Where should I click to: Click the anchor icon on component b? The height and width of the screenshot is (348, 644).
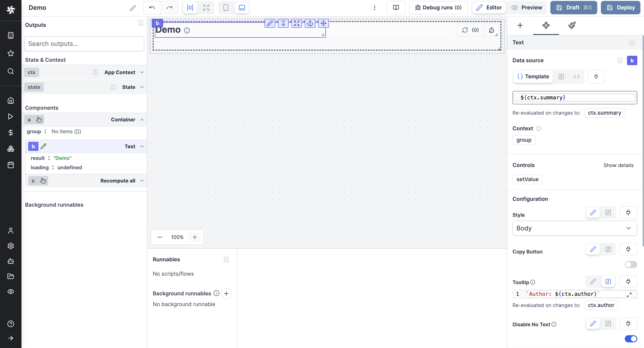[x=310, y=23]
